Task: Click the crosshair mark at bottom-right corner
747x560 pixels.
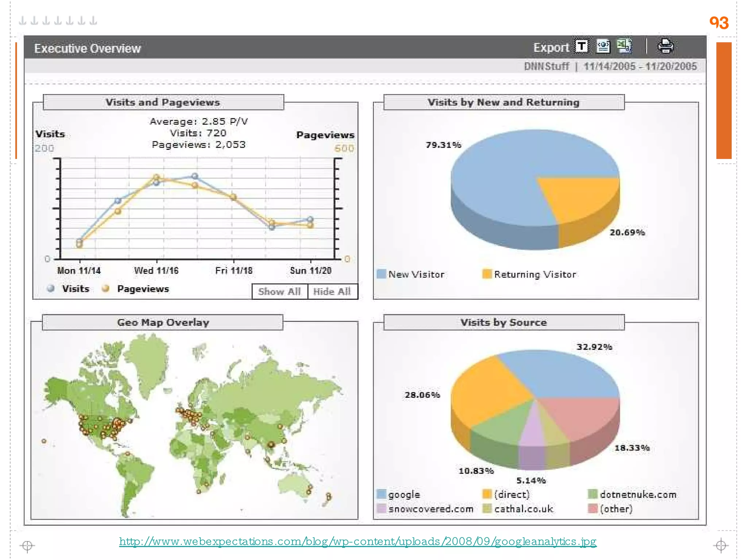Action: pos(721,545)
